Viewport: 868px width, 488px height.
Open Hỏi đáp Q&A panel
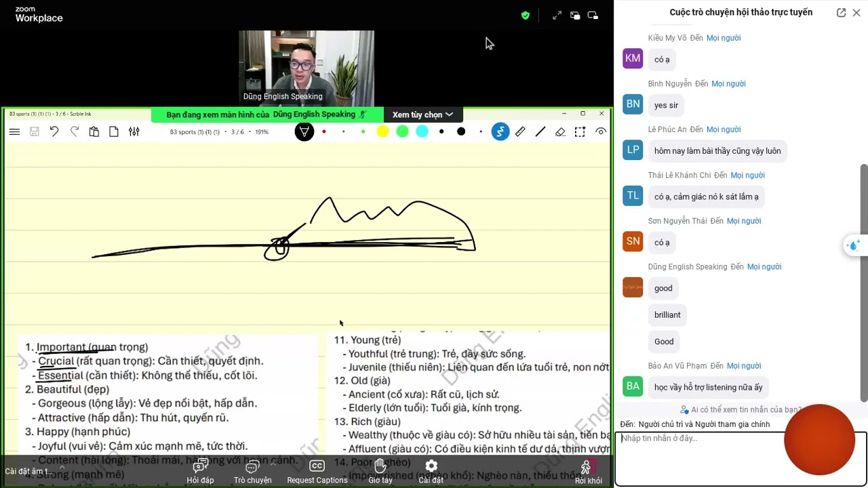tap(200, 472)
